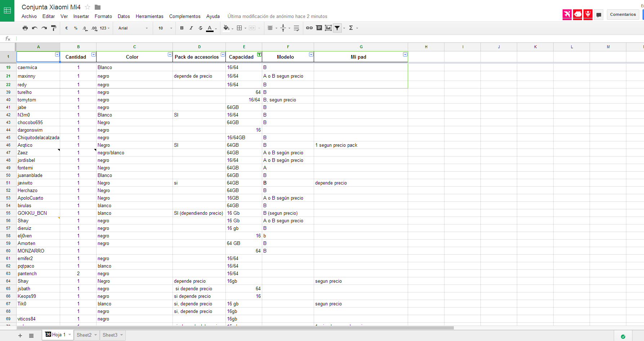Open the Color column filter dropdown
Viewport: 644px width, 341px height.
(170, 54)
